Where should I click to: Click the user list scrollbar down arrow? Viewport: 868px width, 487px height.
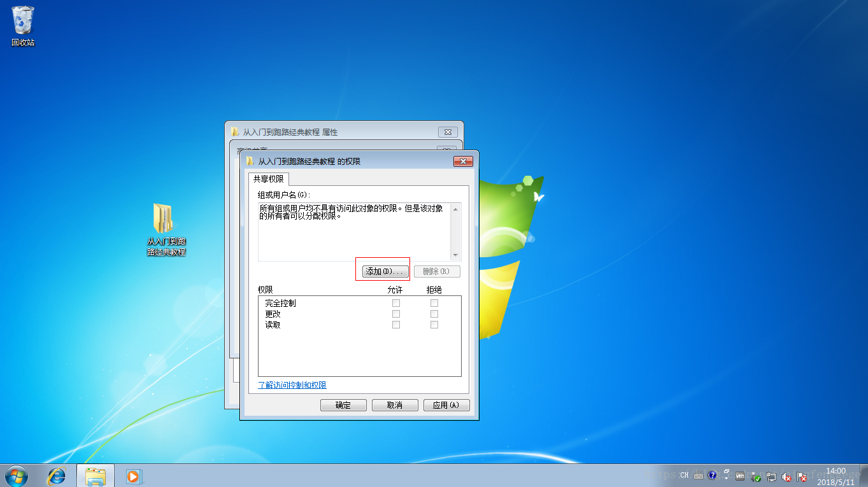(455, 255)
